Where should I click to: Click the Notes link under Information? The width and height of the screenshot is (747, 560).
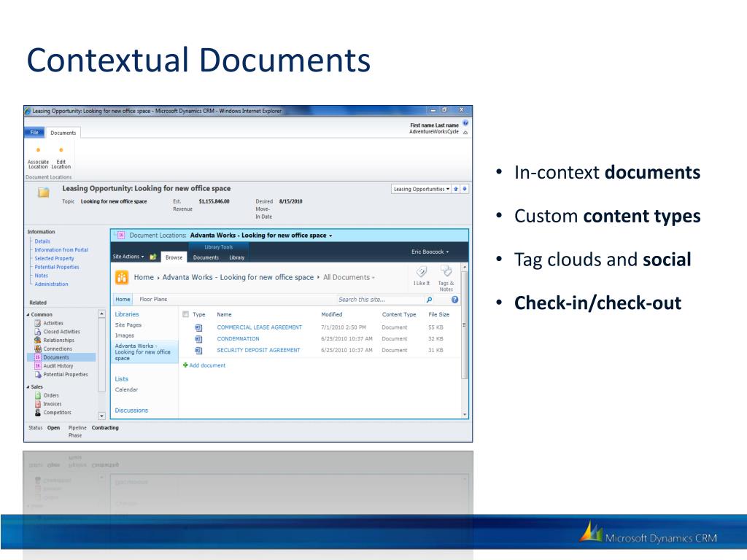pos(41,276)
